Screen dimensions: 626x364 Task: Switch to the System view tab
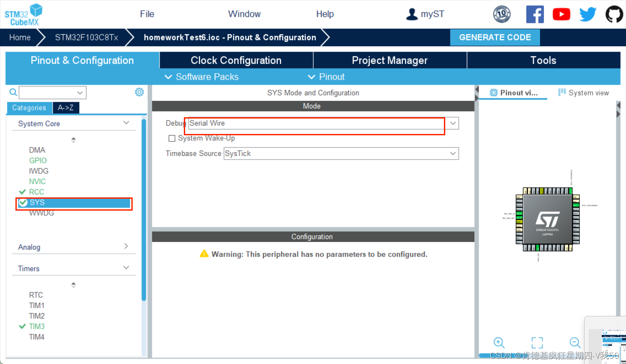pos(583,93)
